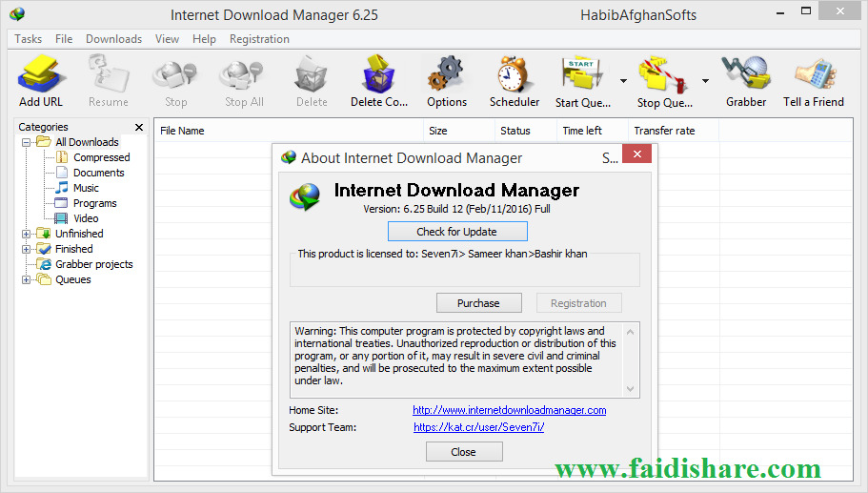
Task: Select the Programs category icon
Action: point(61,203)
